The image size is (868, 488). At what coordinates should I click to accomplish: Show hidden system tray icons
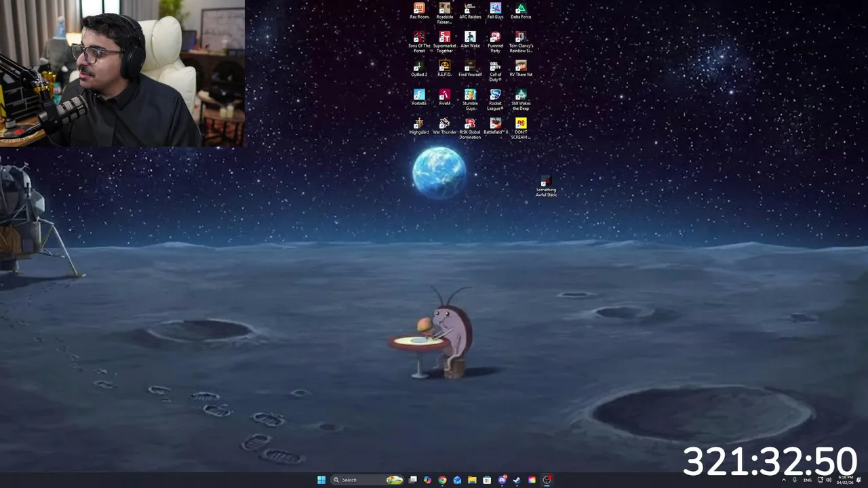click(784, 480)
